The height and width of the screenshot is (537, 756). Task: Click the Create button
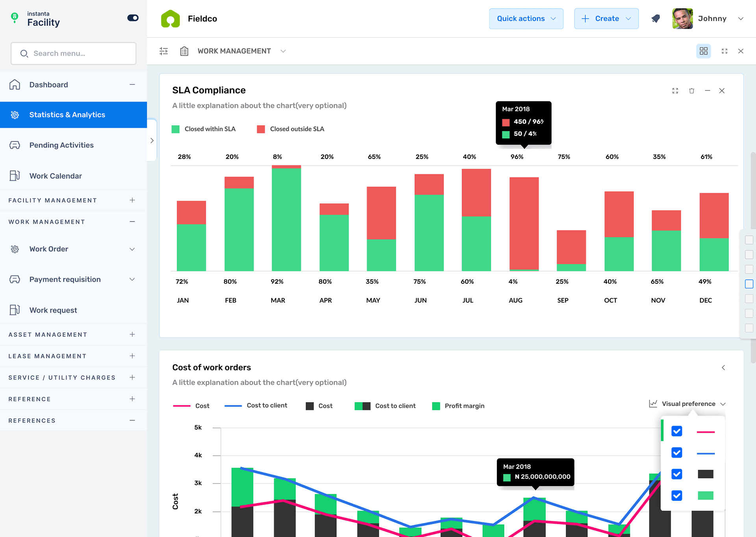coord(606,19)
